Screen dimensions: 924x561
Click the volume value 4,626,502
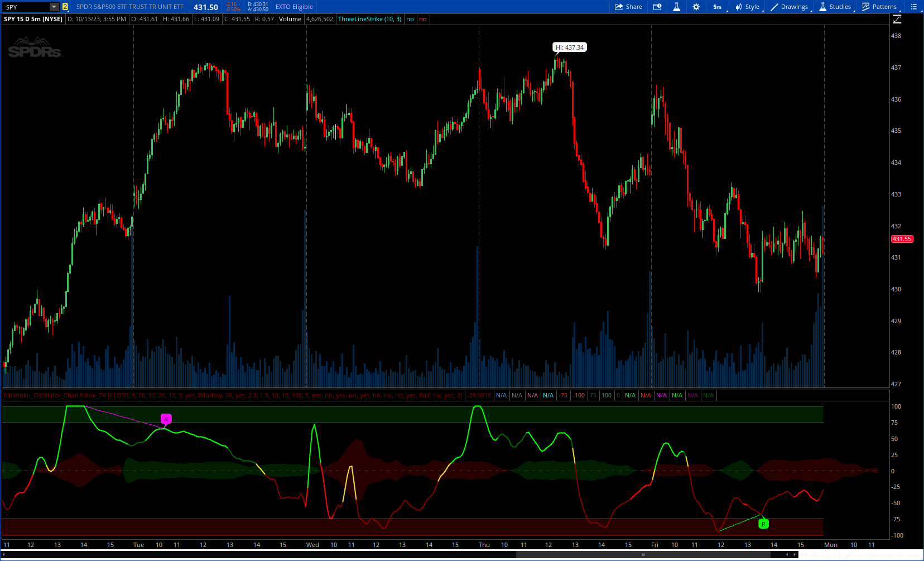[320, 19]
